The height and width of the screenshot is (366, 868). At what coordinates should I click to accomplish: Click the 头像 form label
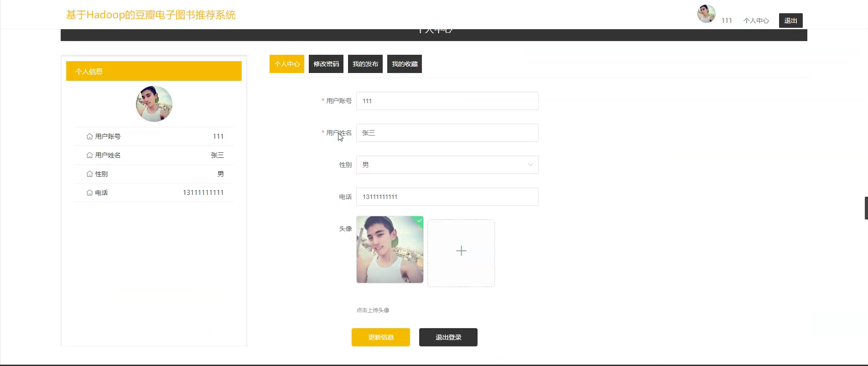345,229
